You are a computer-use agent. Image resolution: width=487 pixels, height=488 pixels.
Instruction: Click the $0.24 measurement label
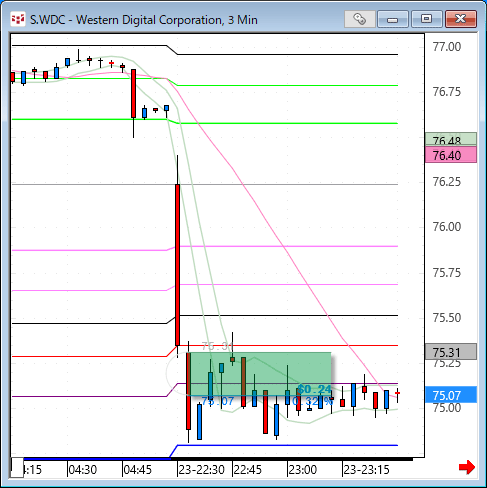click(x=314, y=389)
